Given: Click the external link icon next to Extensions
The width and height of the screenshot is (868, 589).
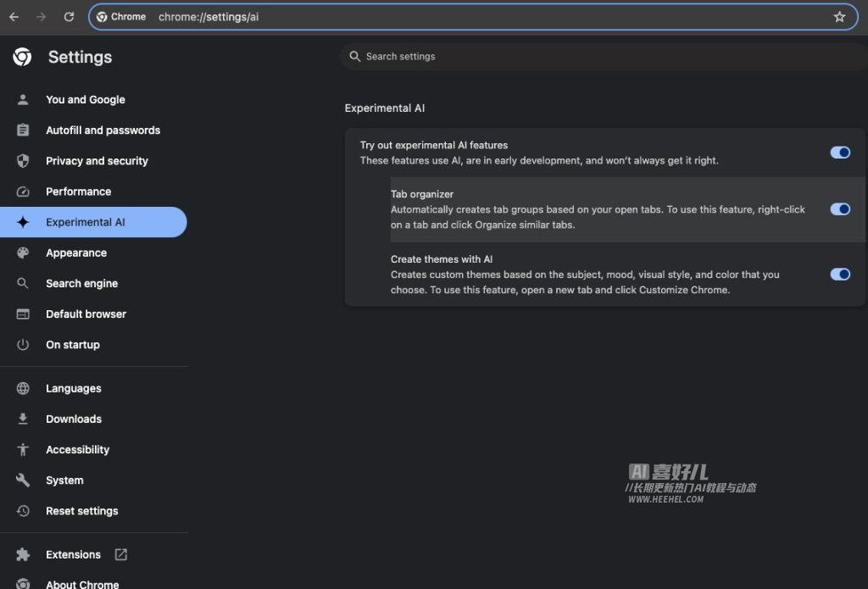Looking at the screenshot, I should click(120, 555).
